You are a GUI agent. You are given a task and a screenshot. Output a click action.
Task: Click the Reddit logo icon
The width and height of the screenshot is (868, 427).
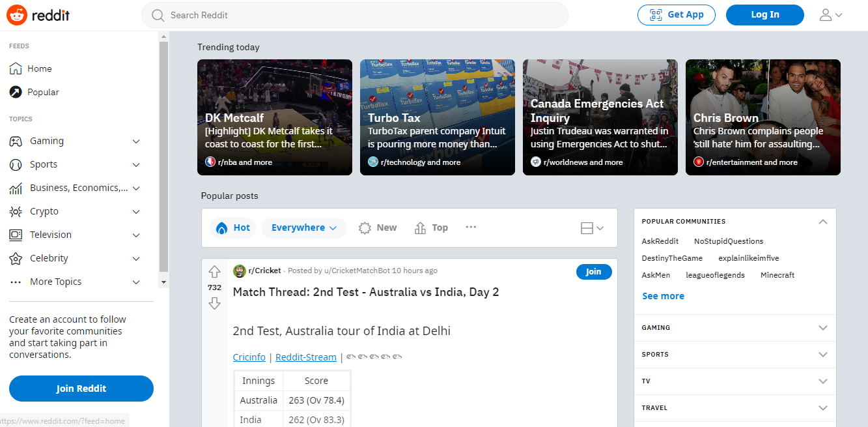pos(17,14)
